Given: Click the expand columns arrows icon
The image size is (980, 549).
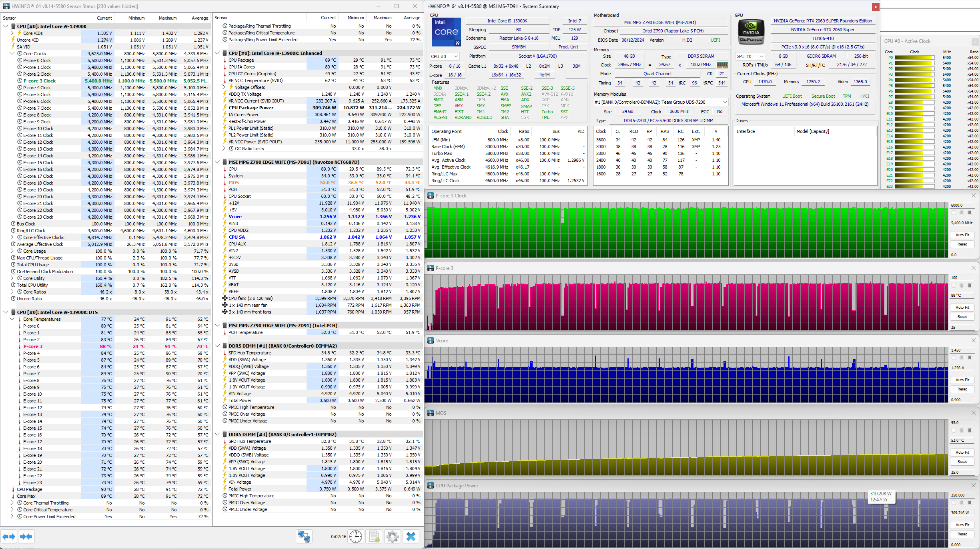Looking at the screenshot, I should click(x=9, y=537).
